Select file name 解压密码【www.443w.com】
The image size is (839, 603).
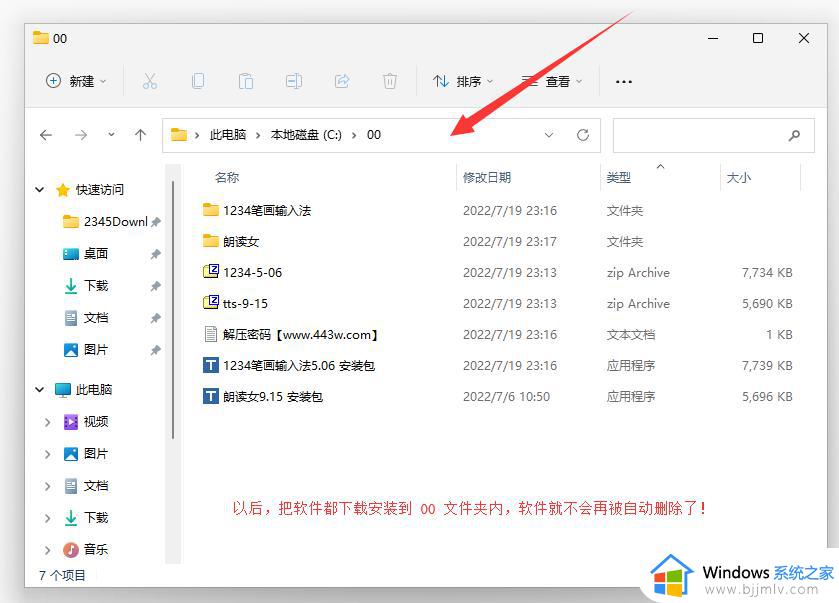301,334
